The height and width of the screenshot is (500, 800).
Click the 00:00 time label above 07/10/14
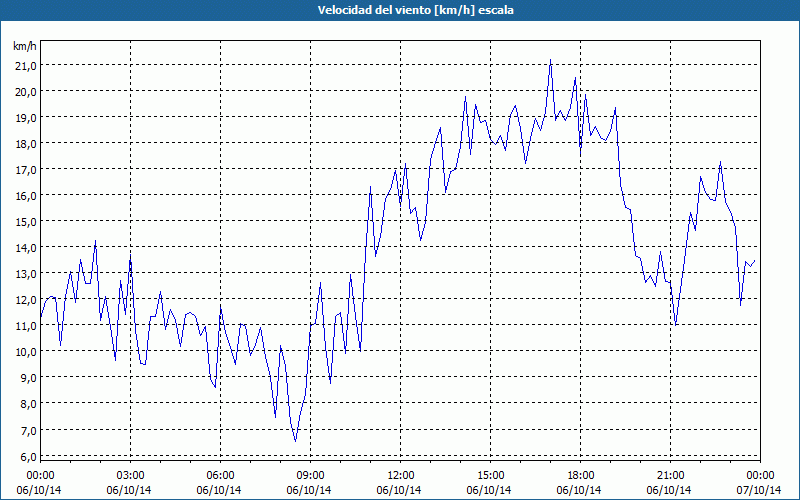[x=760, y=476]
